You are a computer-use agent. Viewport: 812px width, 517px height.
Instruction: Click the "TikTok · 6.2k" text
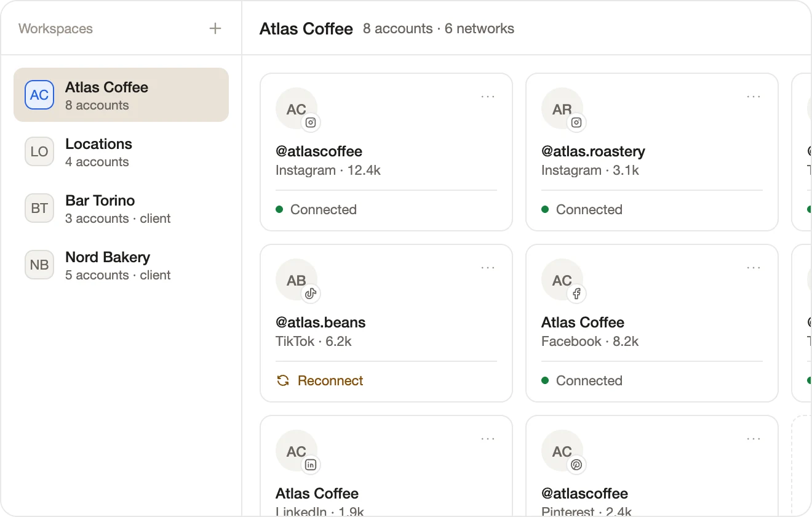[314, 342]
